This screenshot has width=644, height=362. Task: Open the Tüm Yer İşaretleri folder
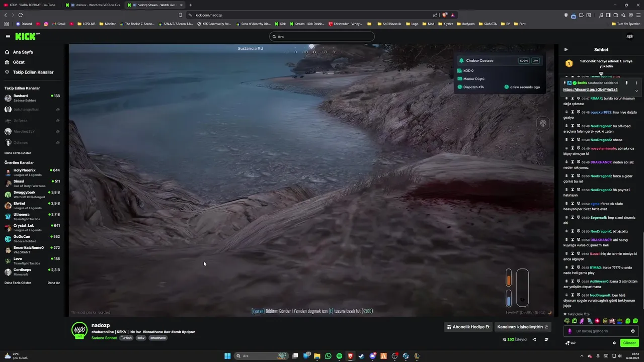point(627,24)
